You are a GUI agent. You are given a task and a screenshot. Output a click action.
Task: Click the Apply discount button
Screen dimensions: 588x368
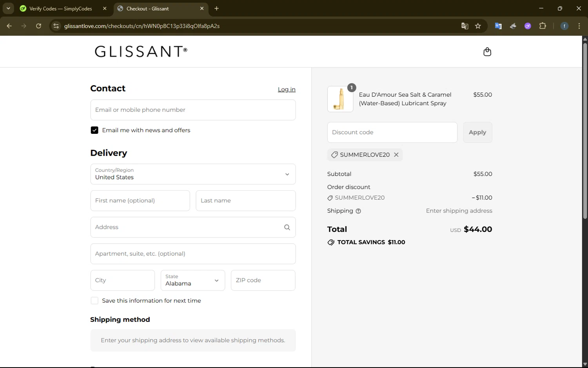tap(477, 132)
